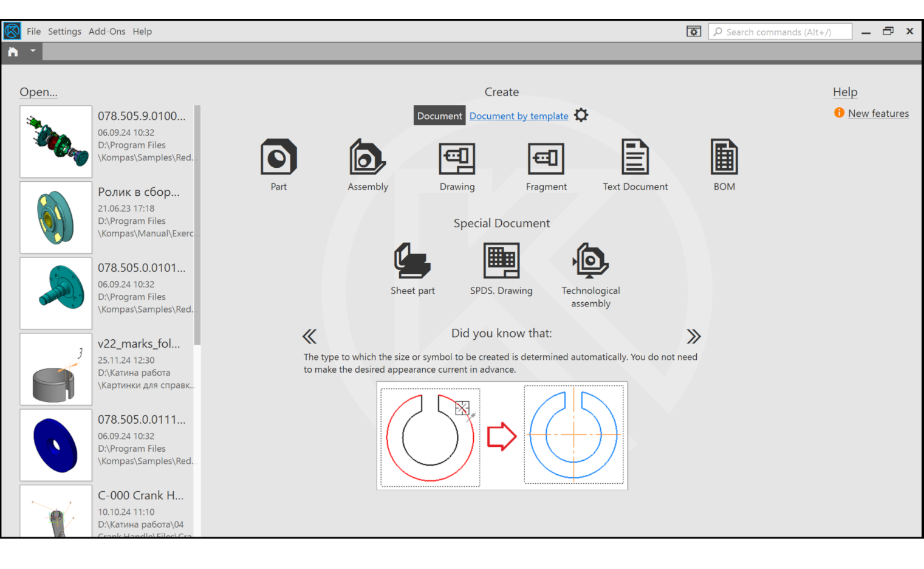Screen dimensions: 924x569
Task: Expand the dropdown arrow beside Home
Action: tap(33, 52)
